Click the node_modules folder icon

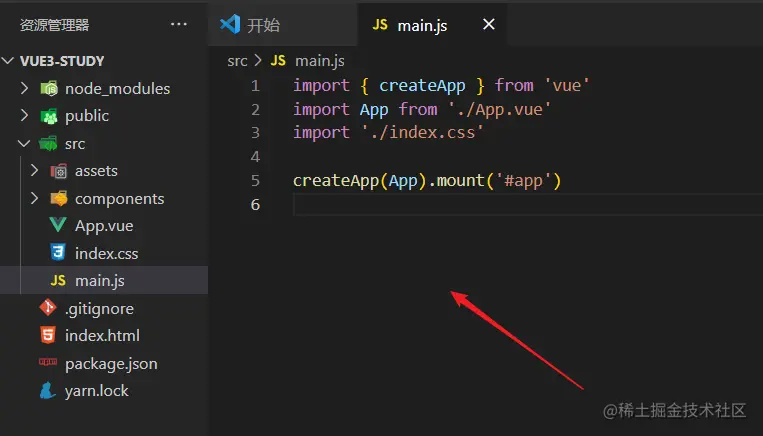point(49,89)
